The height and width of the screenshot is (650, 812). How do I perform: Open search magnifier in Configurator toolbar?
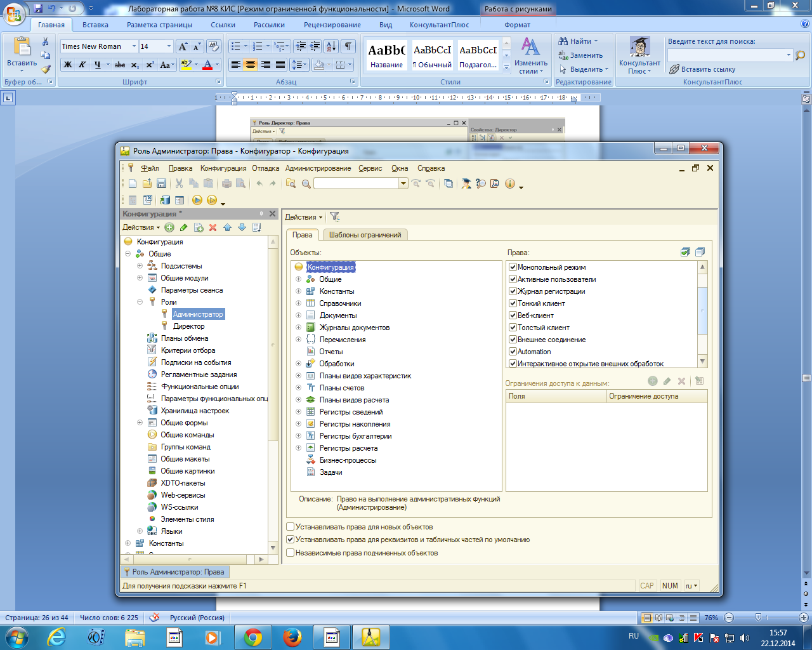[306, 183]
